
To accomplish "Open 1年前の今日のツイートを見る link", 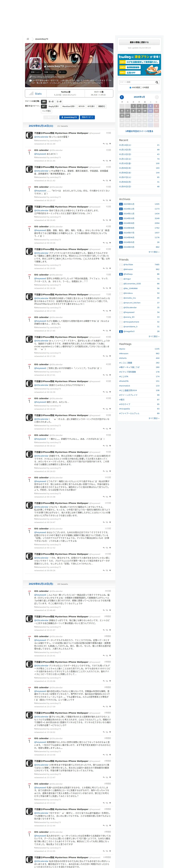I will (x=139, y=131).
